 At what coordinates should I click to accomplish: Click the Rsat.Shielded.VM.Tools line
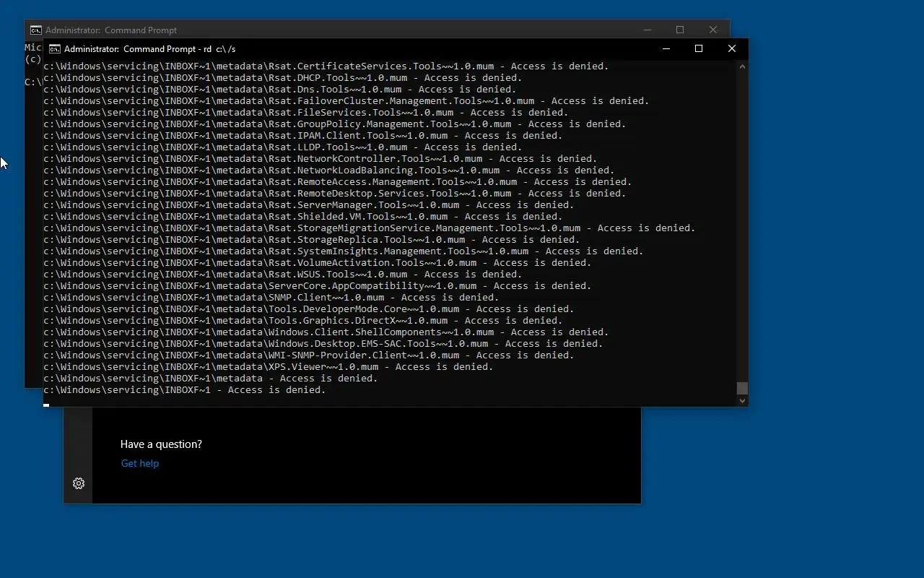(x=303, y=217)
